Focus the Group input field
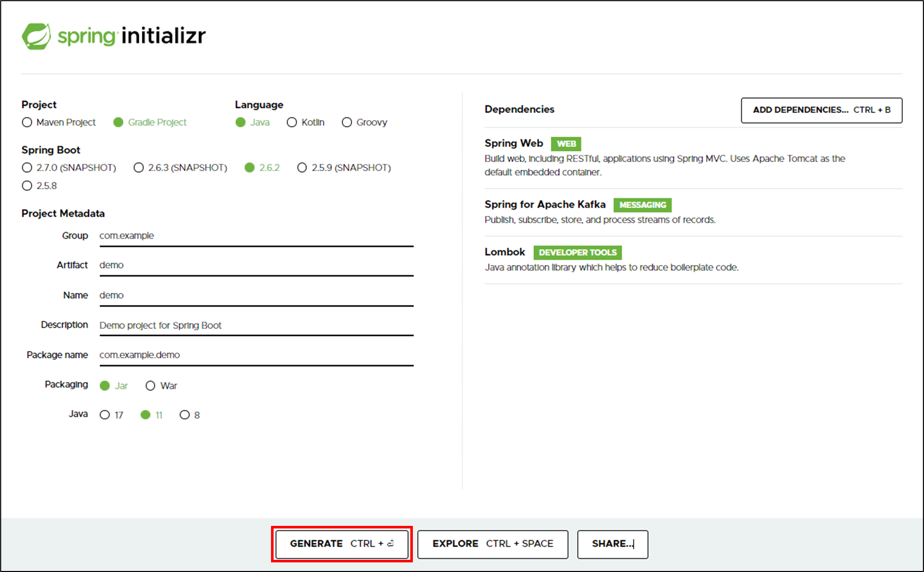The height and width of the screenshot is (572, 924). (x=256, y=236)
